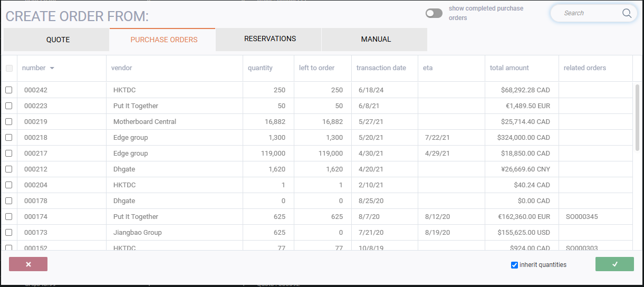Click eta date 8/19/20
The width and height of the screenshot is (644, 287).
click(437, 233)
